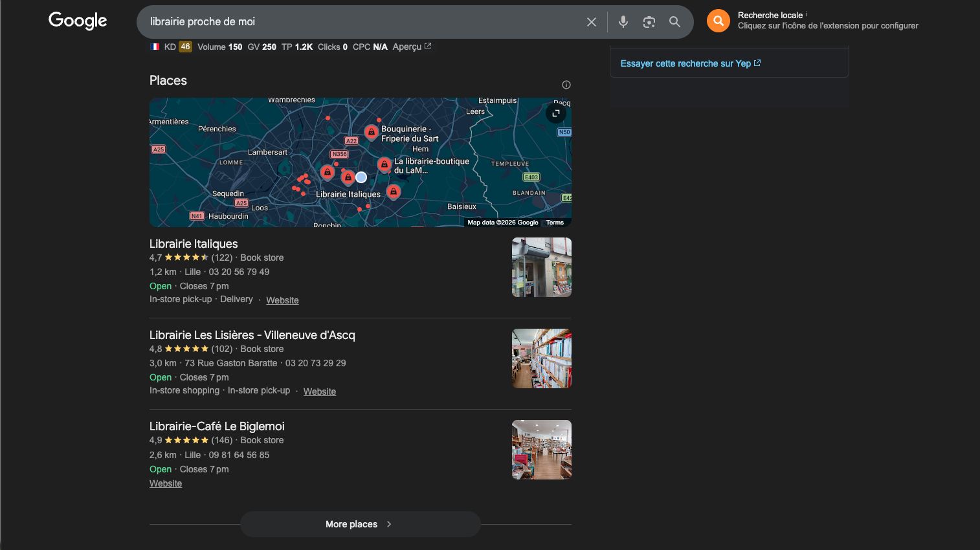View Librairie Les Lisières bookshelf photo

(542, 358)
